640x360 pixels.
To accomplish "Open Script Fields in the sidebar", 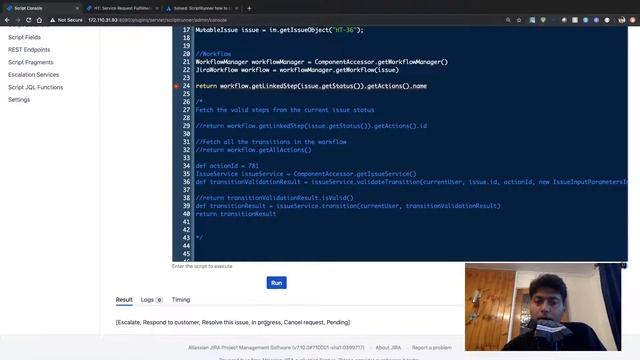I will 24,37.
